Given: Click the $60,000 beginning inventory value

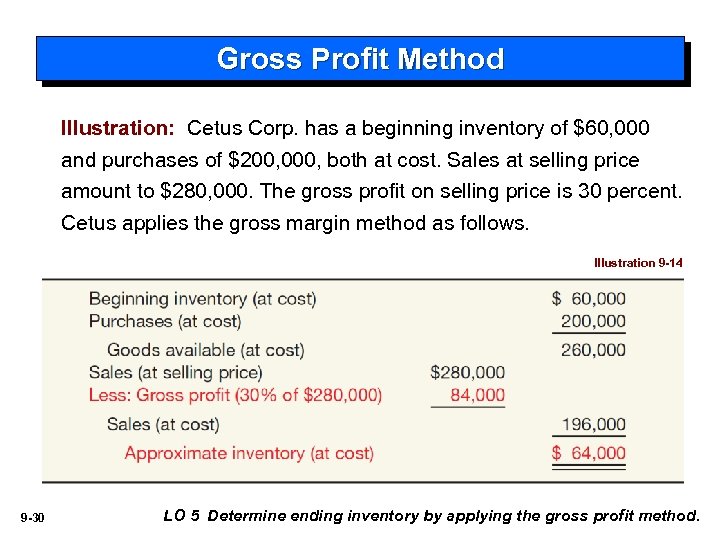Looking at the screenshot, I should point(589,299).
